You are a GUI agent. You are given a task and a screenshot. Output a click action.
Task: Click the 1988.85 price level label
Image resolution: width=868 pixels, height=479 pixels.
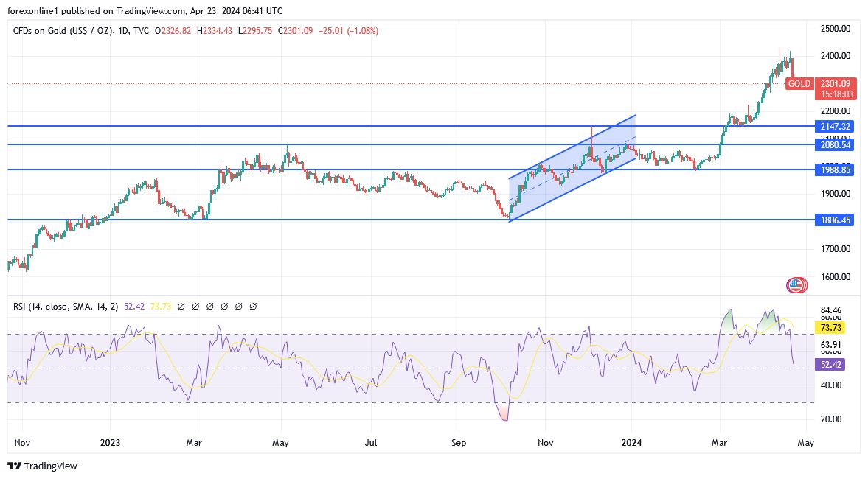(x=834, y=170)
